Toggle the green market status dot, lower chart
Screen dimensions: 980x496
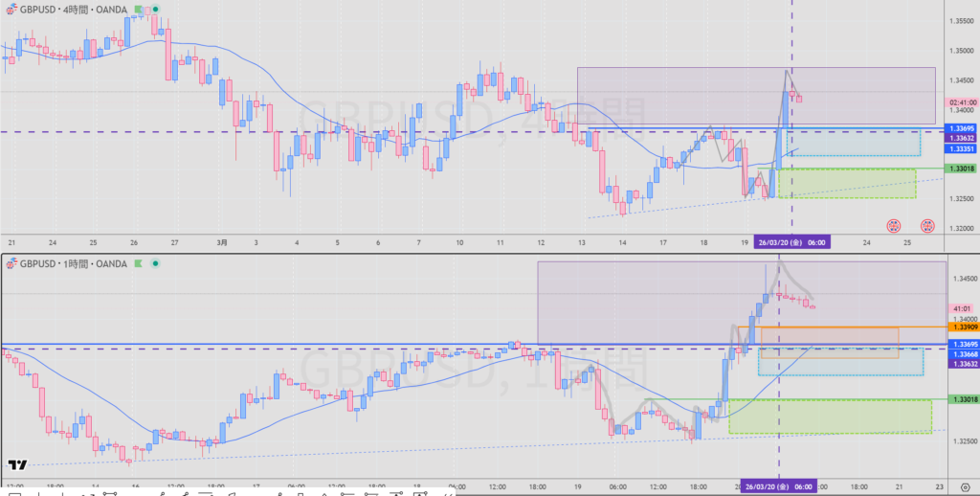point(155,262)
